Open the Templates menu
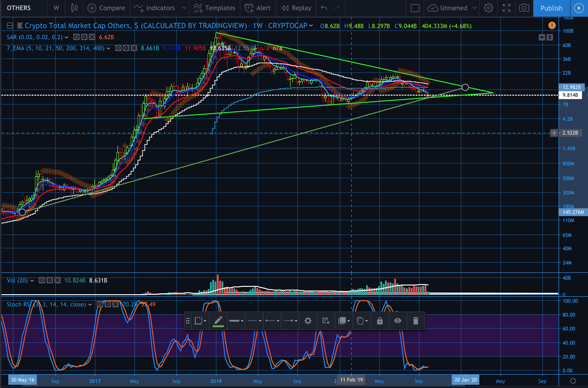588x388 pixels. [x=214, y=8]
